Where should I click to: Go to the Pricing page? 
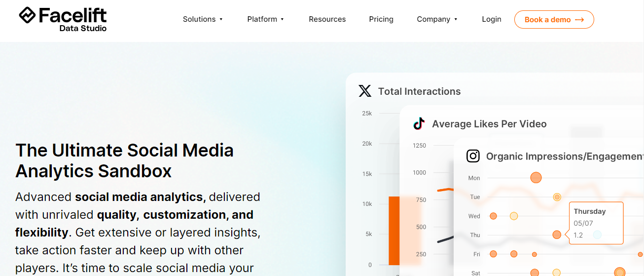tap(381, 19)
